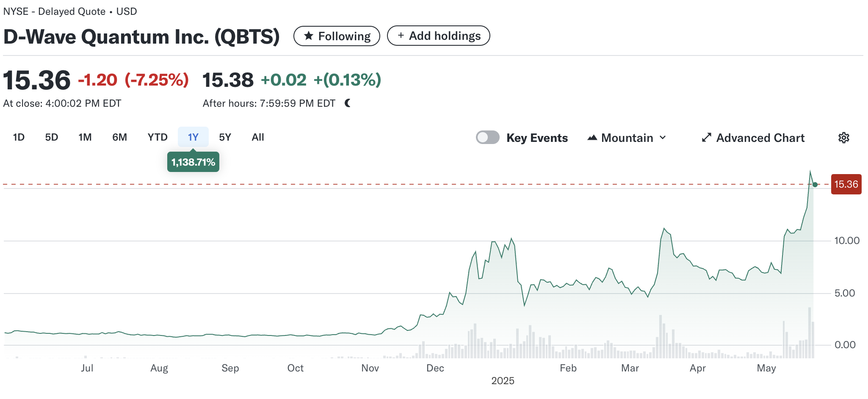Click the 5.00 y-axis label

(845, 293)
